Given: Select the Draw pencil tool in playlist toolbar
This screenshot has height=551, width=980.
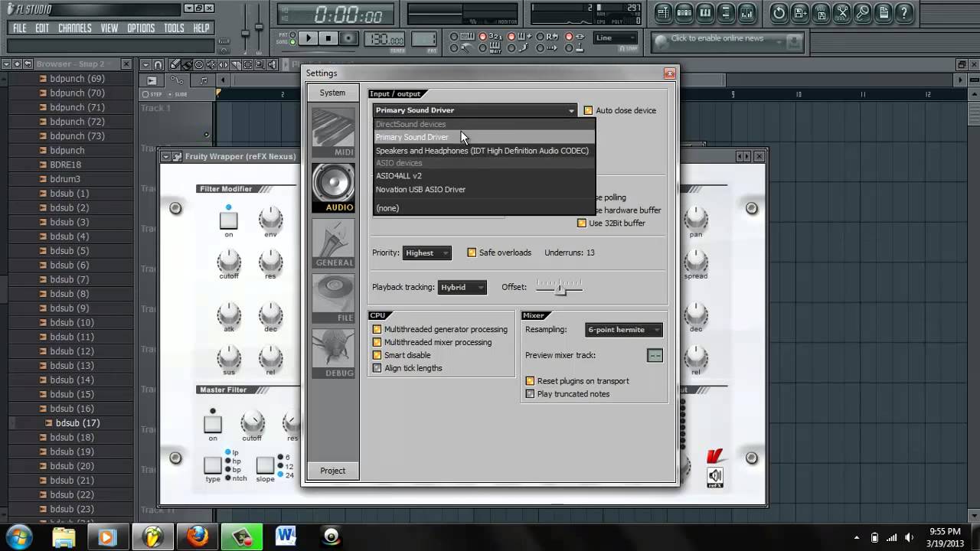Looking at the screenshot, I should [175, 65].
